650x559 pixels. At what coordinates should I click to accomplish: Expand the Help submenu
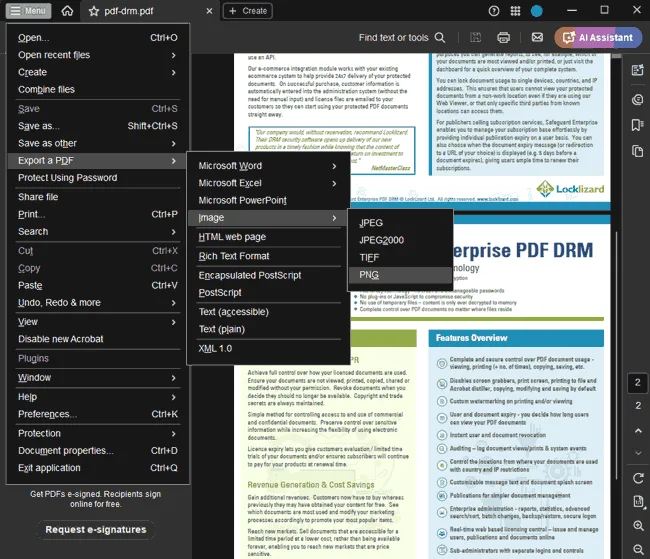tap(98, 397)
